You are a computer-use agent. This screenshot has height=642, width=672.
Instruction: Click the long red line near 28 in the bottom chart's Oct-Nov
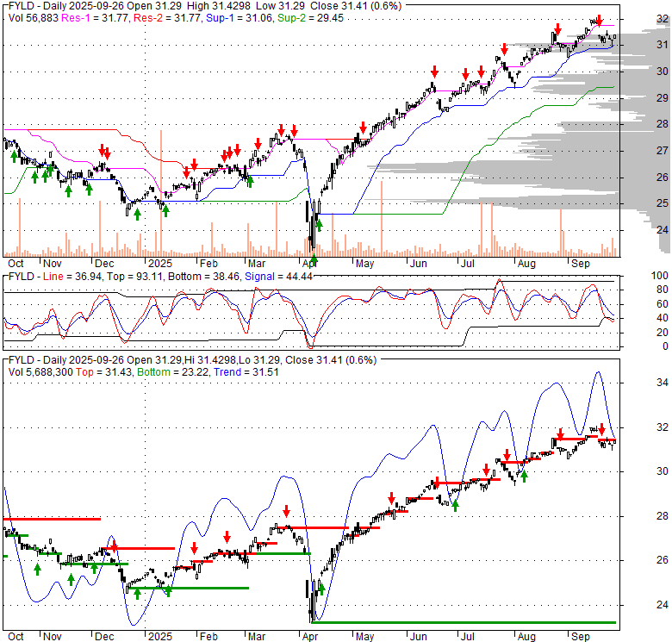pyautogui.click(x=52, y=519)
